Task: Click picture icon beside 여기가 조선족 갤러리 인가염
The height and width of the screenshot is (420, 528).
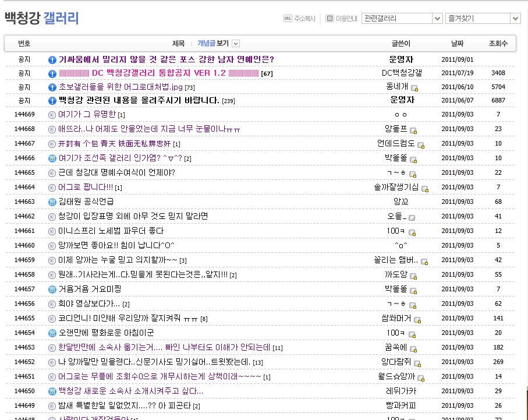Action: click(x=52, y=158)
